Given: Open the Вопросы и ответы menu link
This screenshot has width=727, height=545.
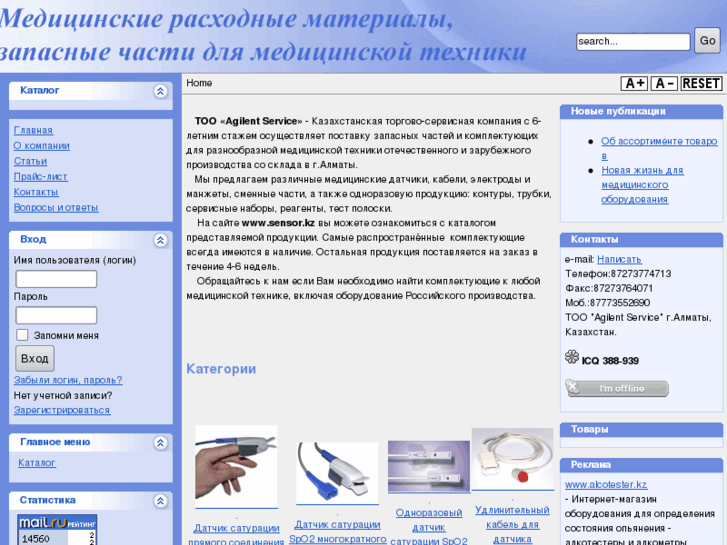Looking at the screenshot, I should point(56,207).
